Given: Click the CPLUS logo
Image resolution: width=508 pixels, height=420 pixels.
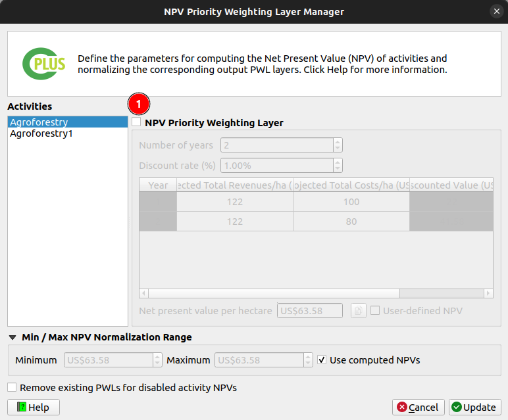Looking at the screenshot, I should click(43, 64).
